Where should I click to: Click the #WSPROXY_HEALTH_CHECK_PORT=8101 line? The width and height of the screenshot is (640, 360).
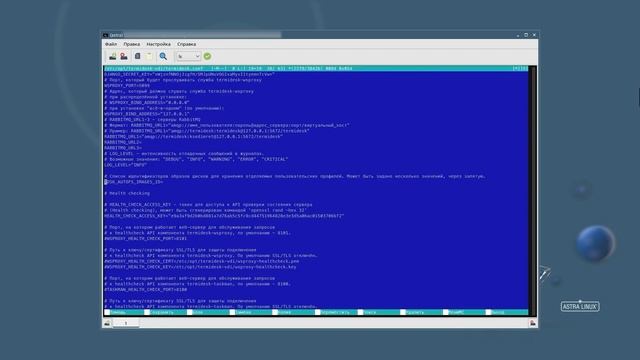145,238
